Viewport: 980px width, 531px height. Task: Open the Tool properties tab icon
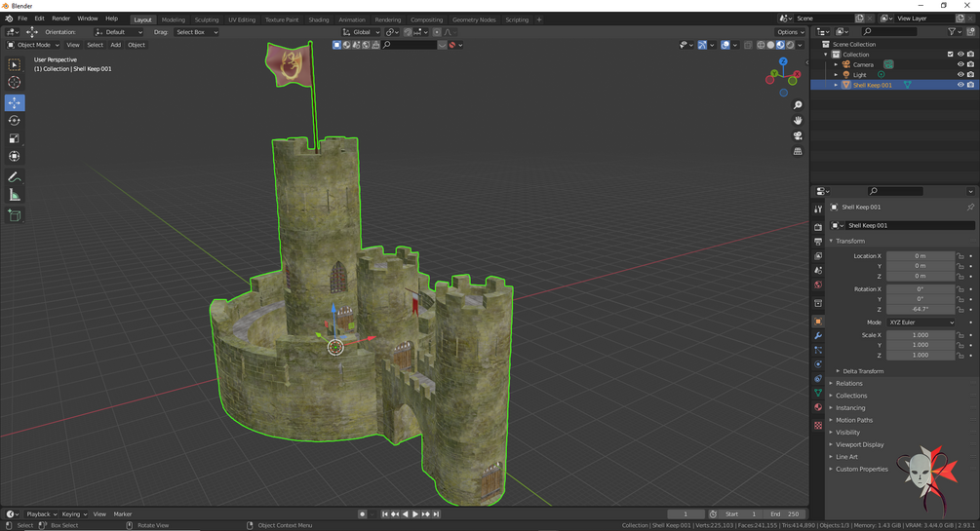pos(818,209)
